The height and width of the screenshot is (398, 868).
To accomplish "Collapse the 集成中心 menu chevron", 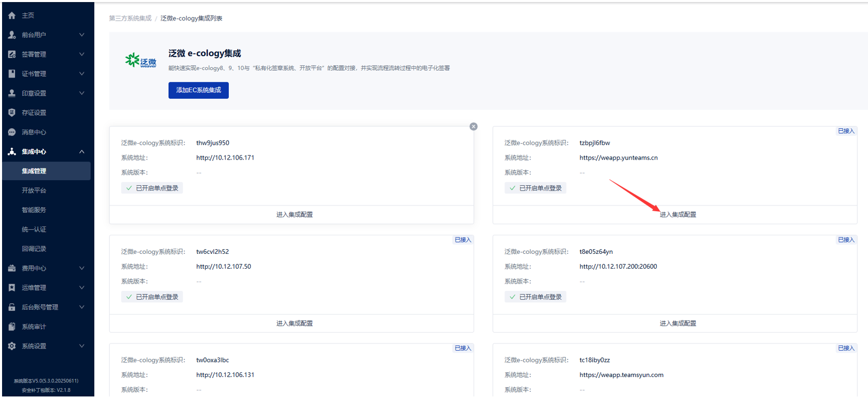I will tap(81, 152).
